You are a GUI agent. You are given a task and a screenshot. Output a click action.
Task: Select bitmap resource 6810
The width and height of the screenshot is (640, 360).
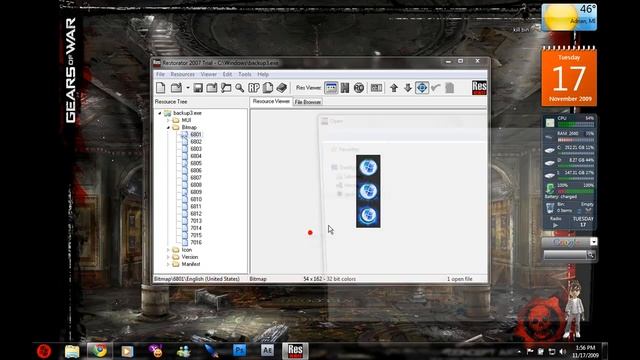pos(196,199)
